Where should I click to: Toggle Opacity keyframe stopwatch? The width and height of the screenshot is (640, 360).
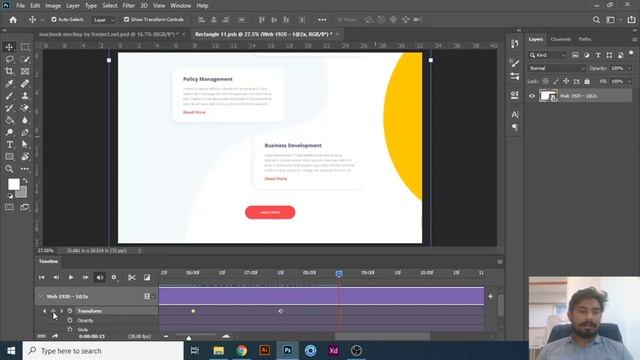click(70, 320)
